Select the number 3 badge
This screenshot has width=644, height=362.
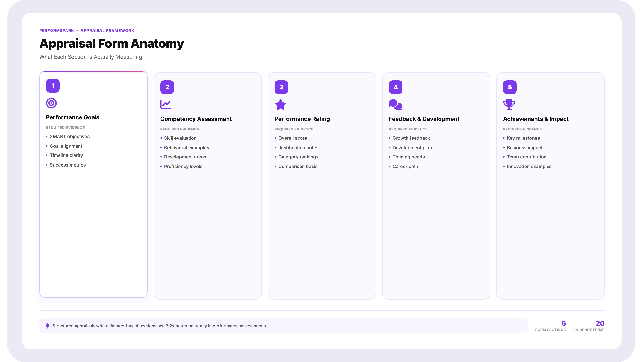pos(281,87)
